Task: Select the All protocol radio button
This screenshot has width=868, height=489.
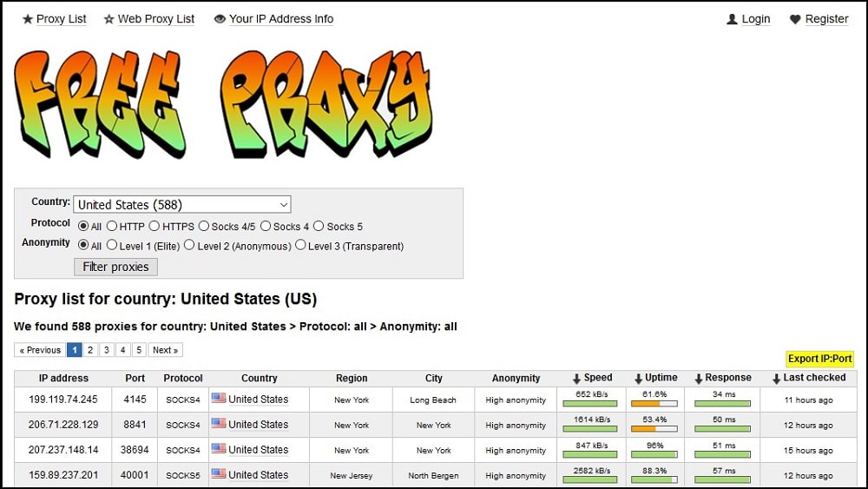Action: point(83,226)
